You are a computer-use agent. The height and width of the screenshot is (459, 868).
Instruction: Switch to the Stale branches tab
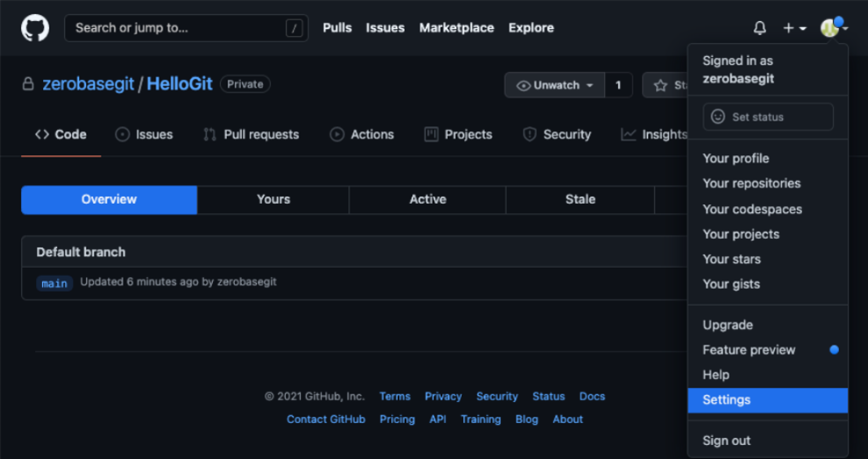pos(580,200)
